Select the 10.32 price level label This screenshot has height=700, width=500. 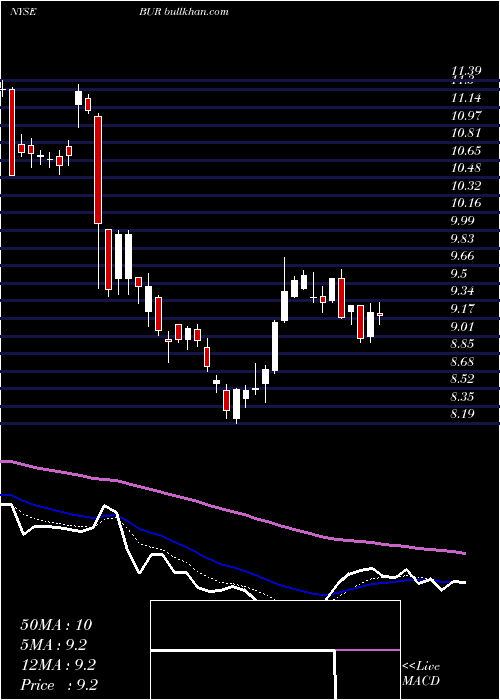[466, 186]
